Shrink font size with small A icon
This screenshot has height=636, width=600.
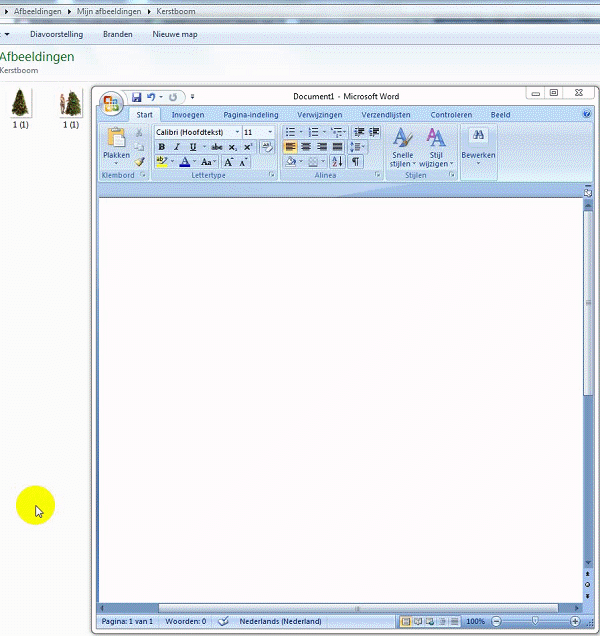pyautogui.click(x=243, y=162)
